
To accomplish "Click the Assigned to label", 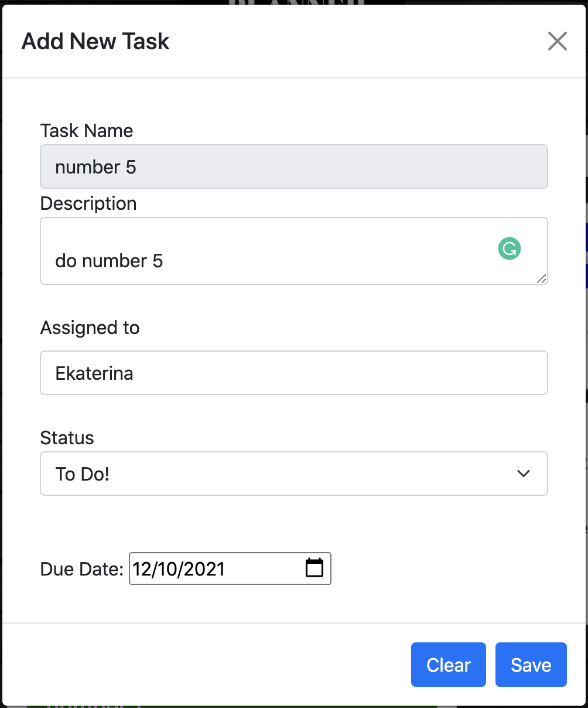I will [x=90, y=328].
